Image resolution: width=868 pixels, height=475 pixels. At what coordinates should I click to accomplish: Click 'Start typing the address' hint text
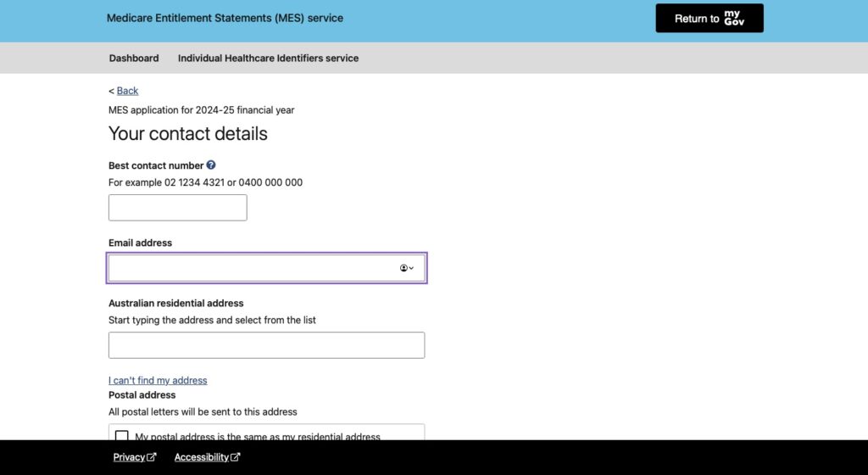pos(212,320)
